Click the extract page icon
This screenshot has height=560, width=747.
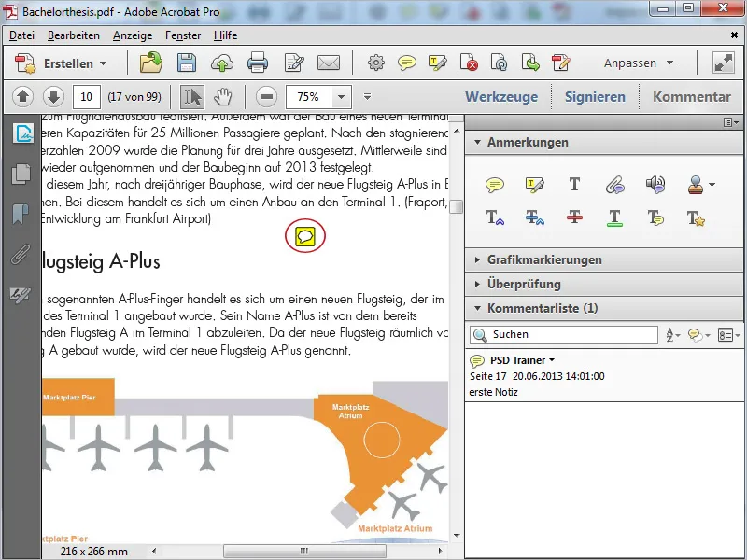(x=530, y=63)
